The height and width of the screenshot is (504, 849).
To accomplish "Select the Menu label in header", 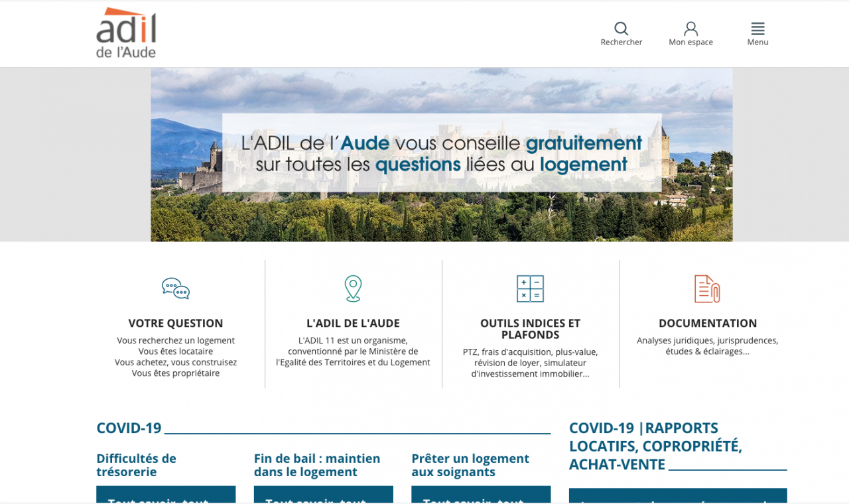I will [757, 42].
